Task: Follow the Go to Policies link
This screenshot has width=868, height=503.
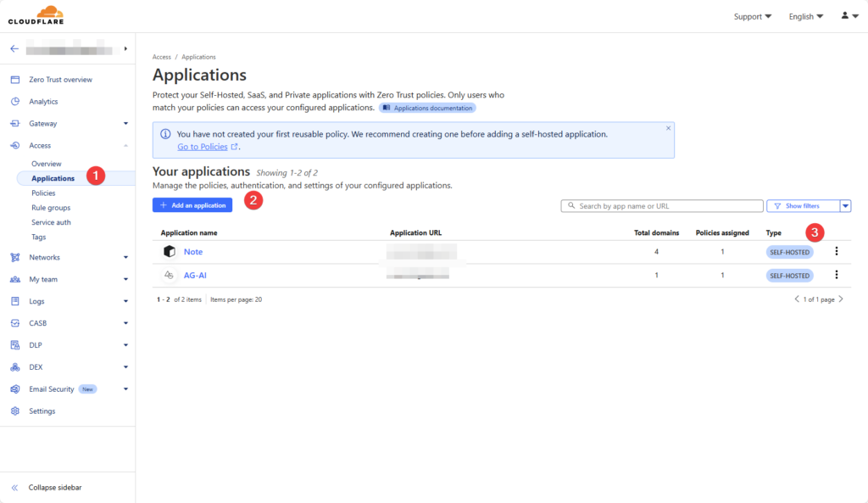Action: click(x=203, y=147)
